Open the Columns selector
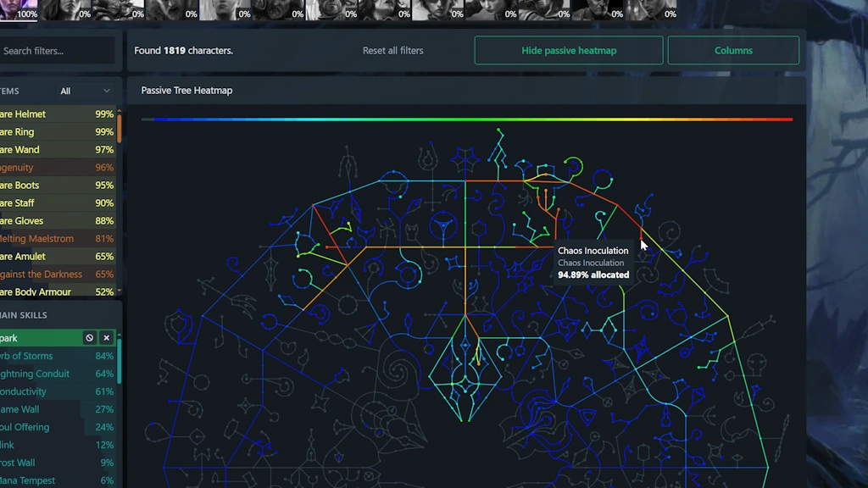The width and height of the screenshot is (868, 488). tap(733, 51)
